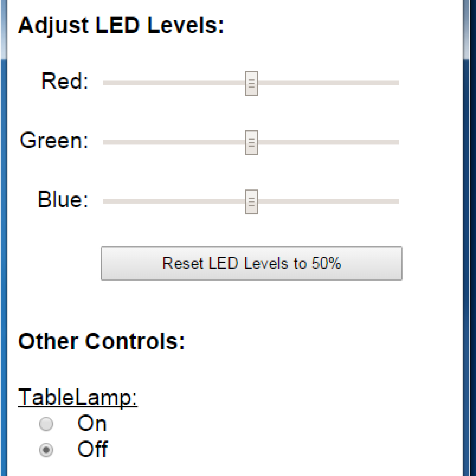
Task: Click the Red slider handle
Action: 251,83
